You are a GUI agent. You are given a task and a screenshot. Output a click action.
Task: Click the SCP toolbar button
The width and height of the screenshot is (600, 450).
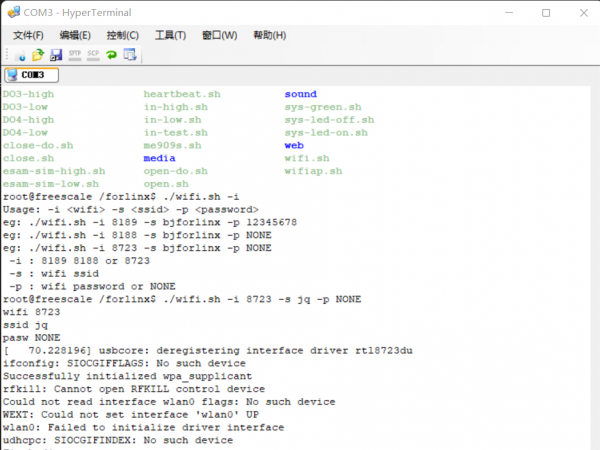click(93, 54)
